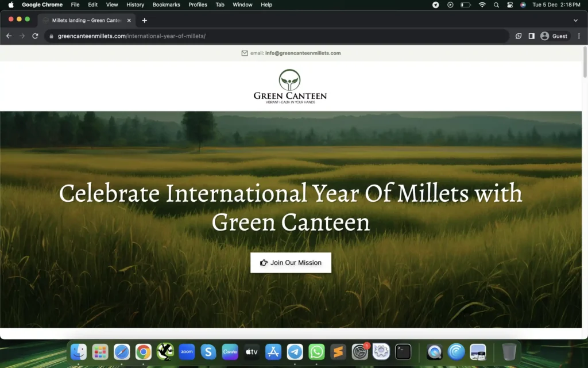This screenshot has width=588, height=368.
Task: Open the Profiles menu
Action: coord(198,5)
